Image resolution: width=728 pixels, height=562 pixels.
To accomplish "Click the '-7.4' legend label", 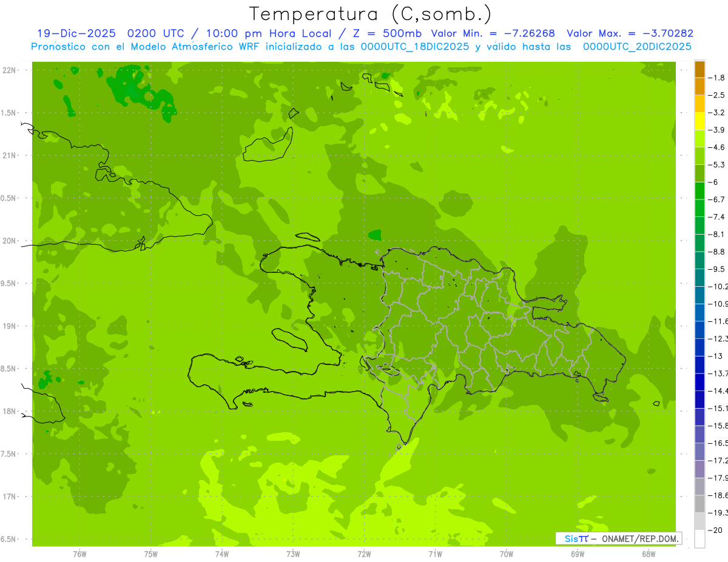I will [716, 216].
